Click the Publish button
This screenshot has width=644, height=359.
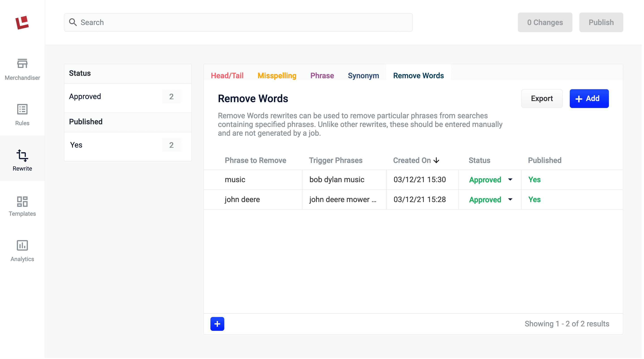(601, 22)
